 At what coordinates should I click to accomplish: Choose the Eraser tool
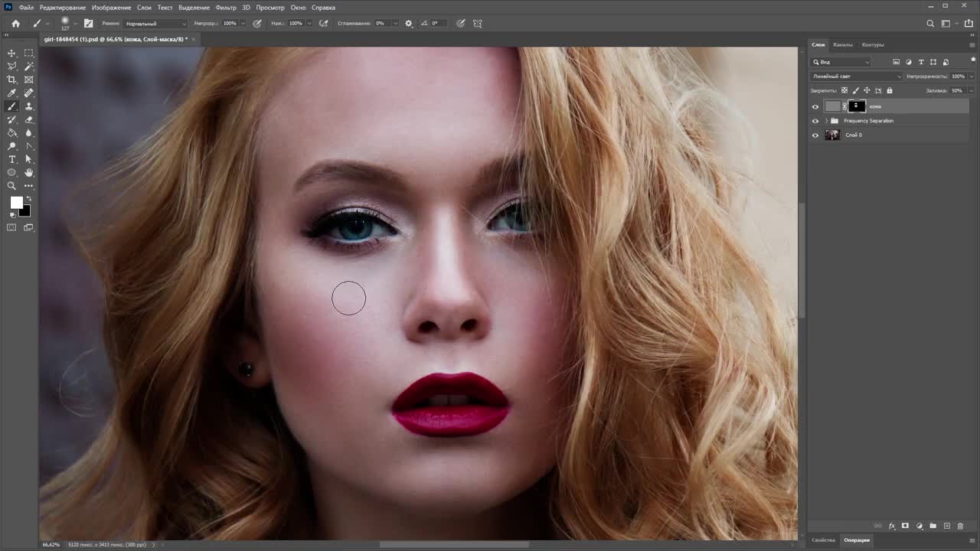[29, 119]
